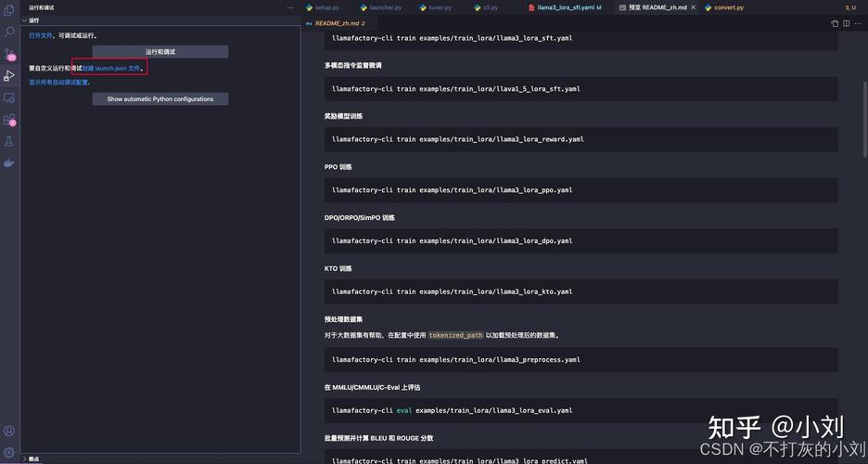Click the llama3_lora_sft.yaml command block
Image resolution: width=868 pixels, height=464 pixels.
click(581, 39)
